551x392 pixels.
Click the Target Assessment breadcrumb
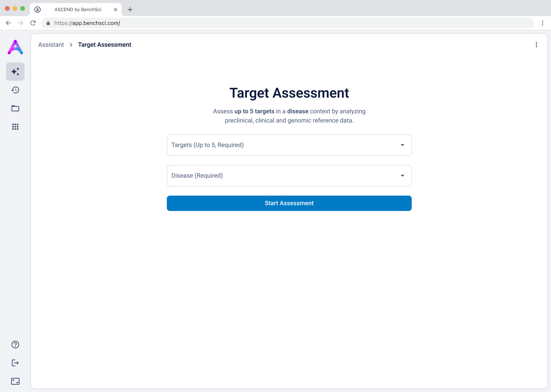[104, 45]
